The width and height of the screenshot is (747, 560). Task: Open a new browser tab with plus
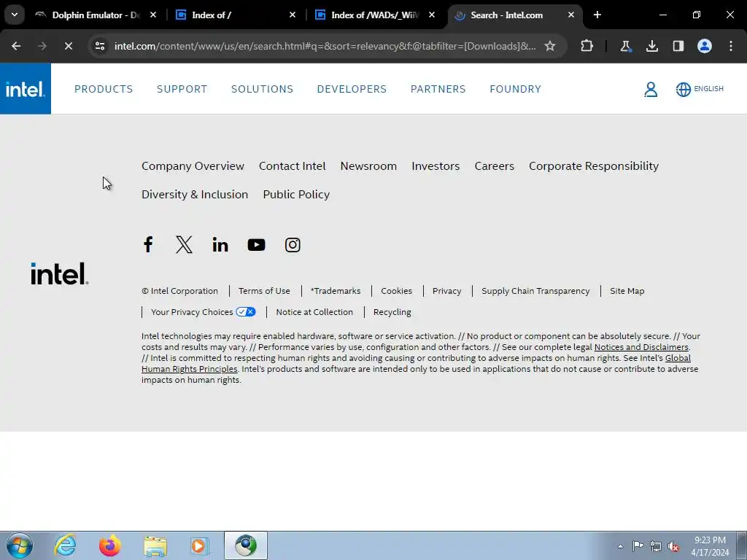coord(597,15)
